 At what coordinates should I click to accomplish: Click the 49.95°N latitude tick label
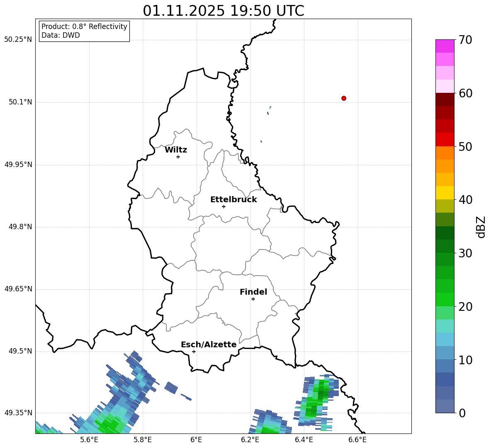tap(18, 164)
